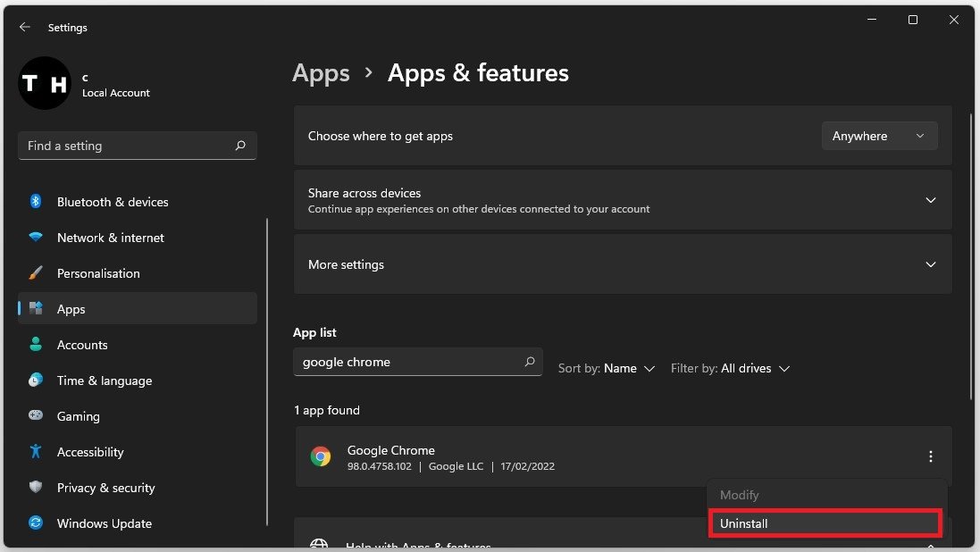Expand the Share across devices section

[931, 200]
